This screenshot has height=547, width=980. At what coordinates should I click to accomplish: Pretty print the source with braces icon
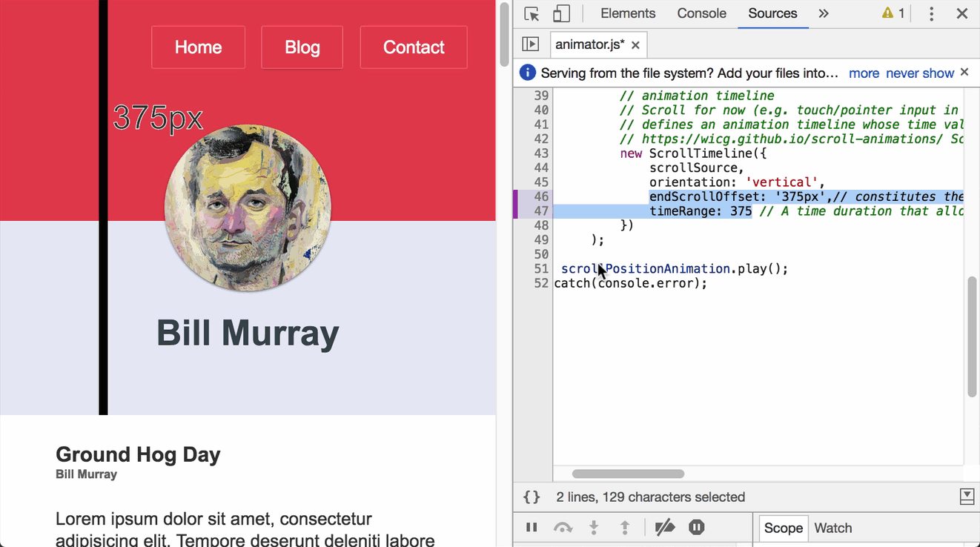[532, 497]
